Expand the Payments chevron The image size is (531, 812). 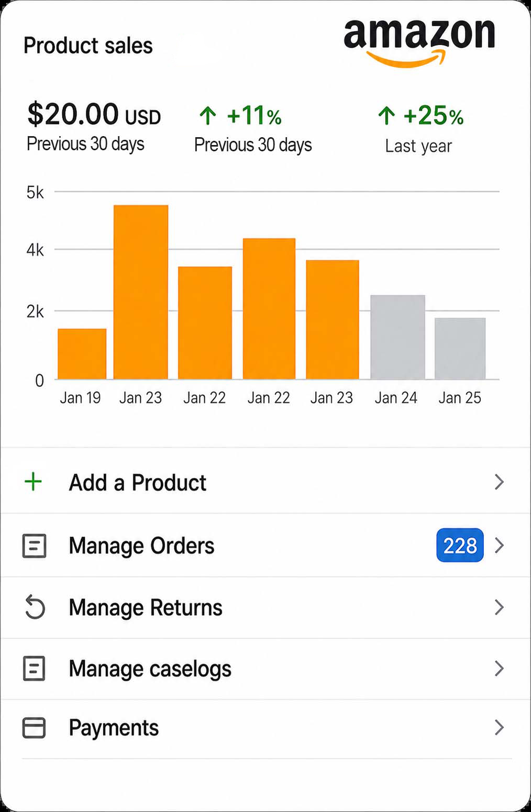[499, 728]
